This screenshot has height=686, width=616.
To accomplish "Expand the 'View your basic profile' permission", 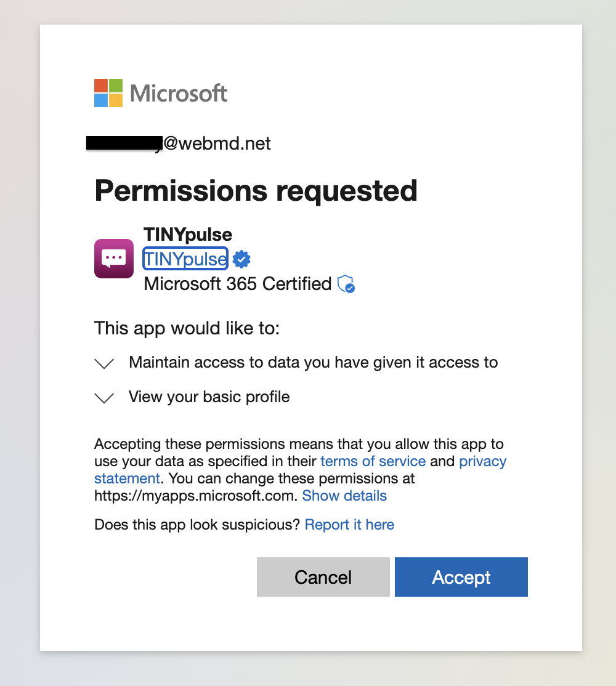I will (x=104, y=398).
